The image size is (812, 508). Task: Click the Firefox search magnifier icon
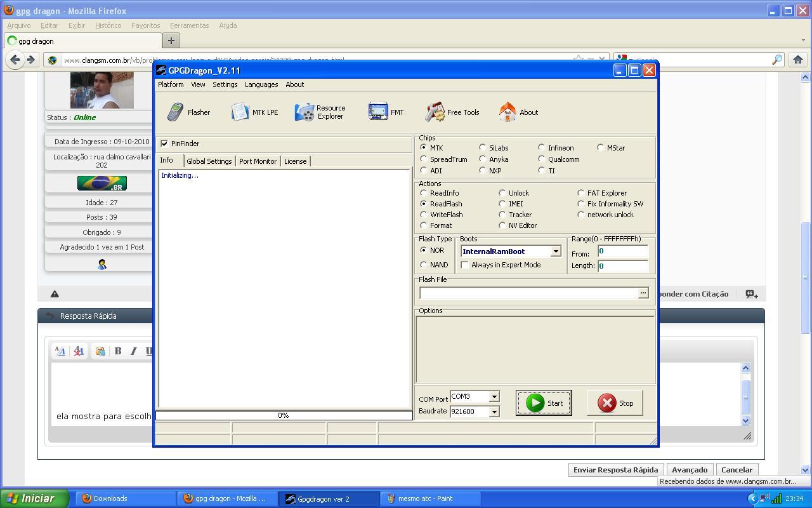click(777, 60)
